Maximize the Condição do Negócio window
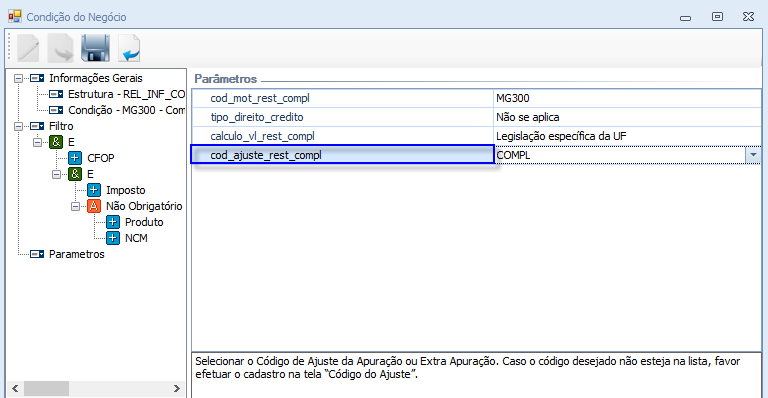The image size is (768, 398). tap(717, 17)
